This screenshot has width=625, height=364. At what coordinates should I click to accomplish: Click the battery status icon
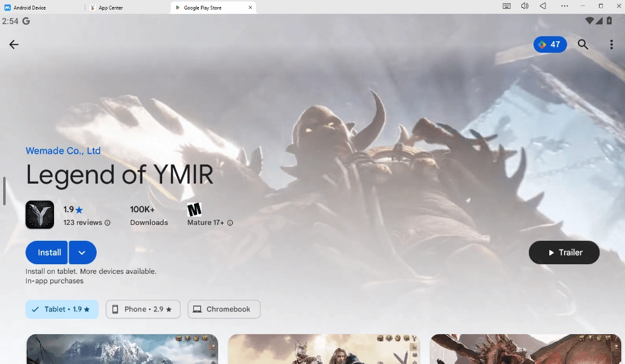pyautogui.click(x=609, y=21)
